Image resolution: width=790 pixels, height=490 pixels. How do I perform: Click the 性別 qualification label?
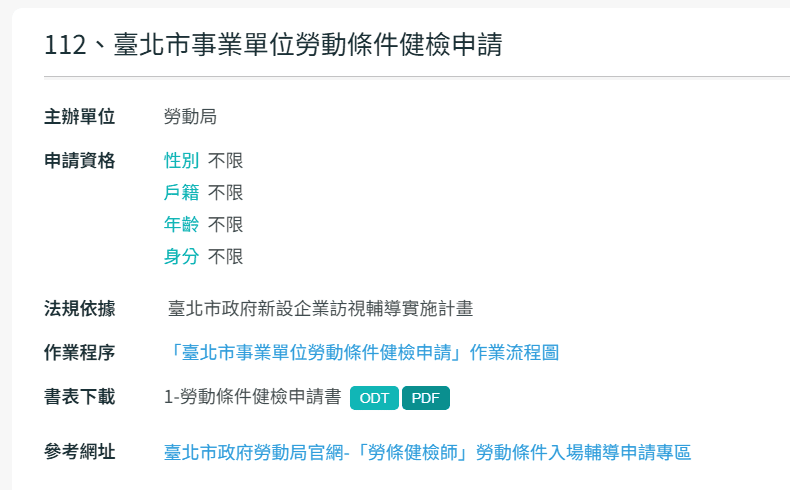tap(181, 160)
